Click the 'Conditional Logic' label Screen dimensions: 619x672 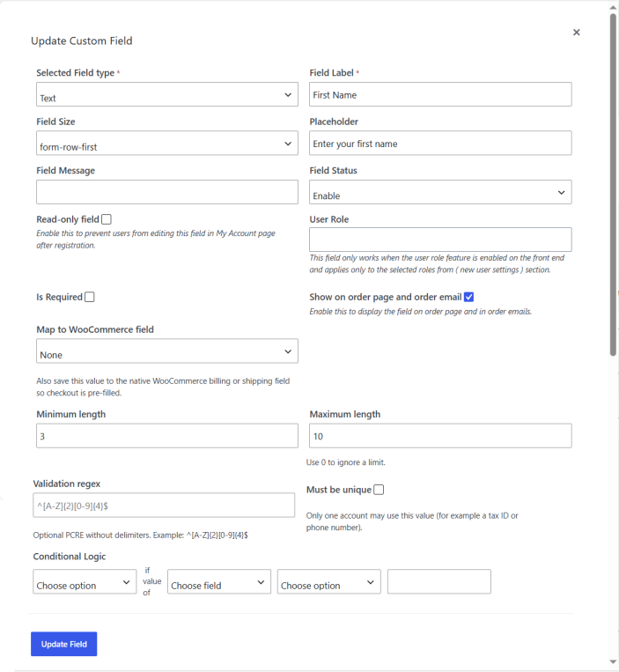pos(70,557)
